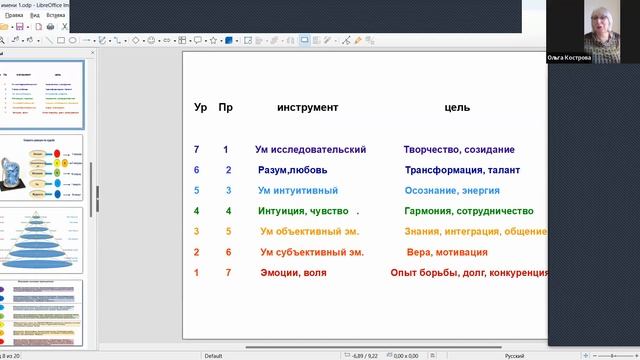Open the Symbol Shapes dropdown arrow
640x360 pixels.
159,41
